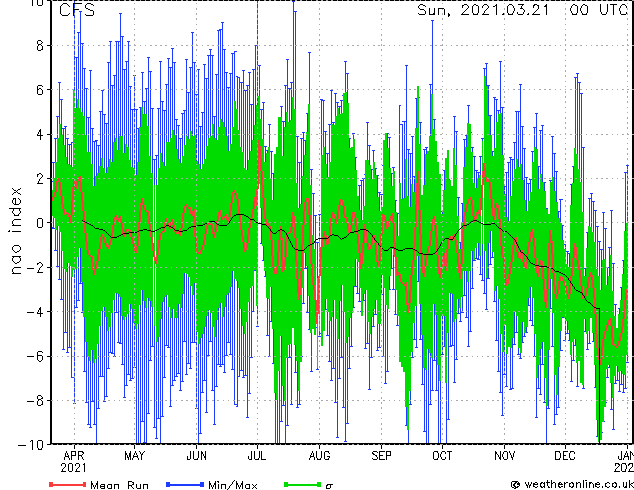Click the y-axis label 6

click(x=40, y=90)
